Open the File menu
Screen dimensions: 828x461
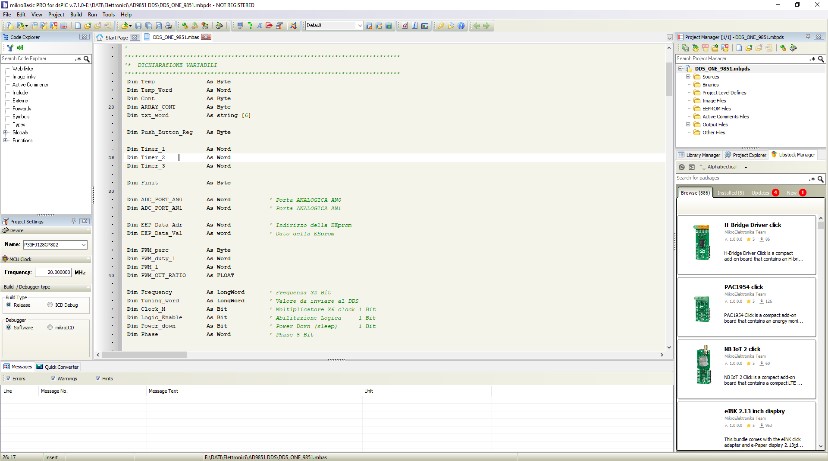point(7,14)
